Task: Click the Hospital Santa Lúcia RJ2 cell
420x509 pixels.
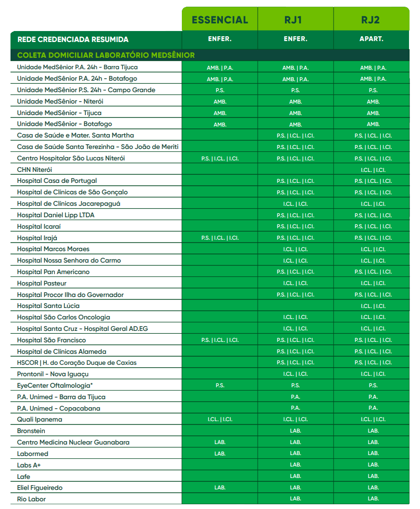Action: click(373, 306)
